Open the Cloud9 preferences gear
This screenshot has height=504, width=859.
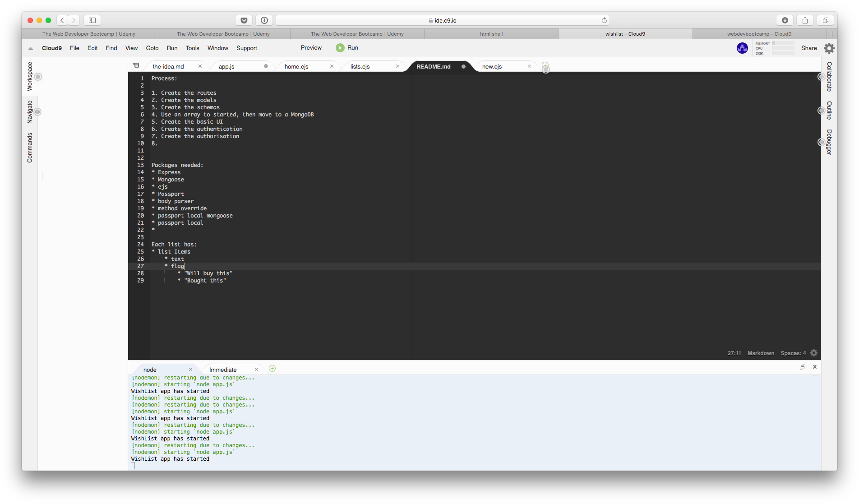point(829,48)
